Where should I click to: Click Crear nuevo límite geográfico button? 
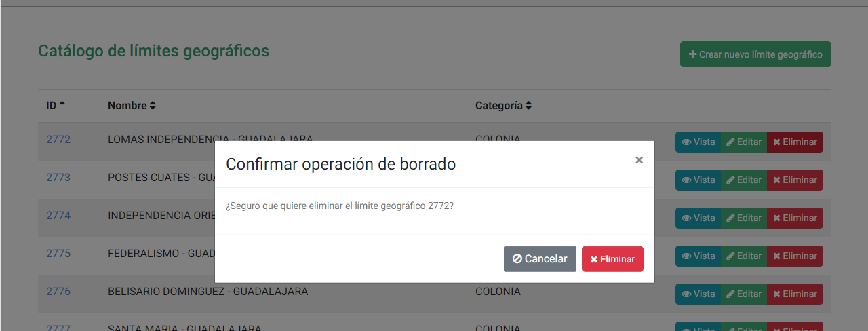[755, 54]
